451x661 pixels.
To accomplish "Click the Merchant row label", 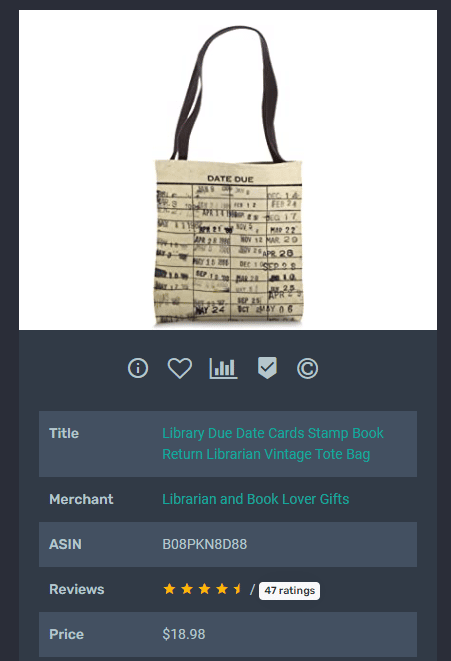I will click(81, 499).
